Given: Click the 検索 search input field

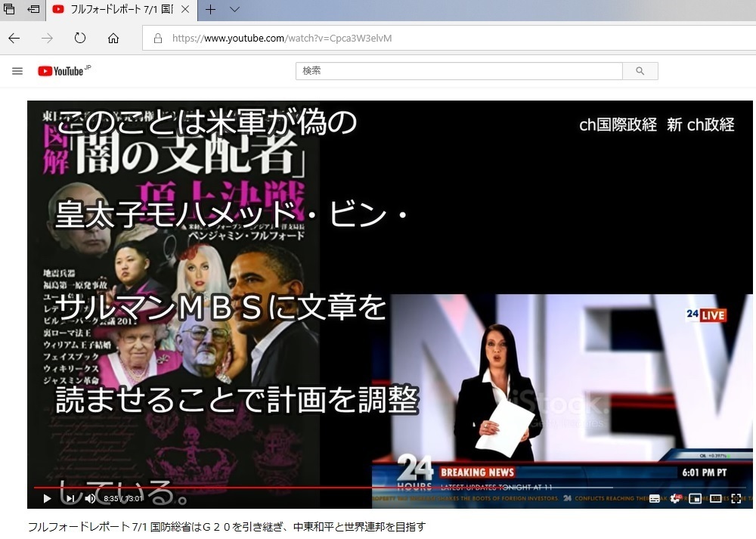Looking at the screenshot, I should click(459, 71).
